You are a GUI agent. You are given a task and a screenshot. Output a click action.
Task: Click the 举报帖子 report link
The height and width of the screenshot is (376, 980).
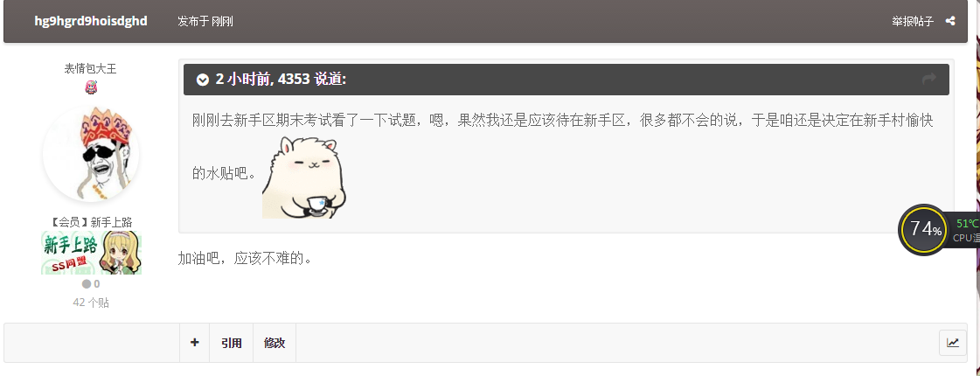pos(913,21)
